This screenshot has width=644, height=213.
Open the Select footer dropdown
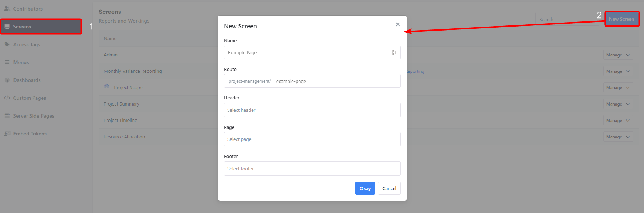312,169
